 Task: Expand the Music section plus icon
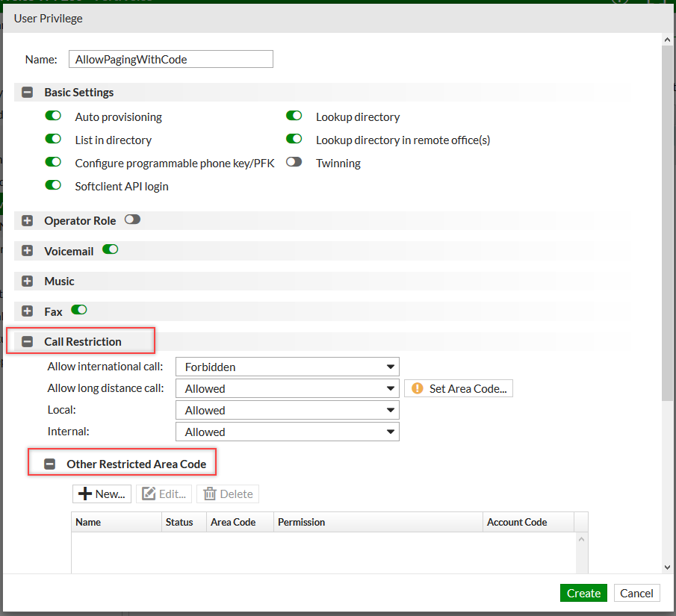coord(27,281)
